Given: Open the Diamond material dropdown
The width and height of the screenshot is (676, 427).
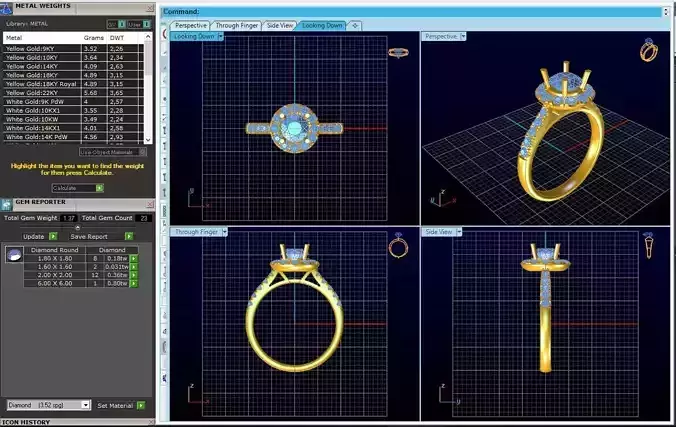Looking at the screenshot, I should tap(85, 405).
